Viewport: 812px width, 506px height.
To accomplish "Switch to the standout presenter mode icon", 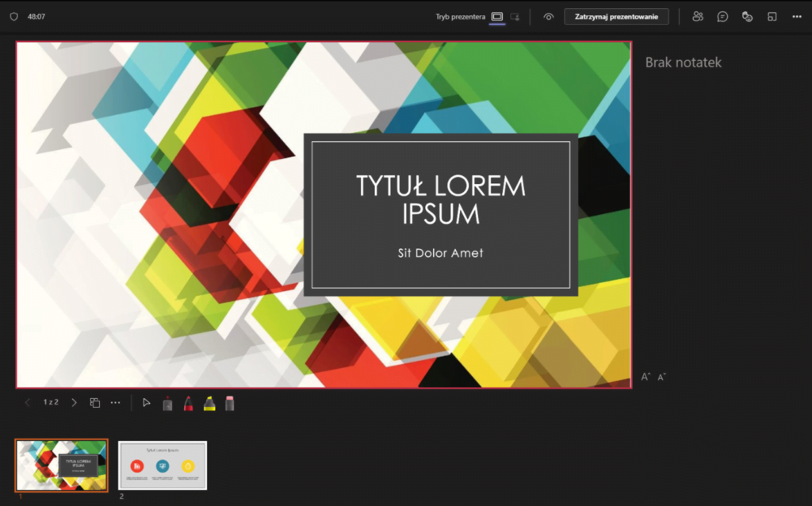I will pos(515,17).
